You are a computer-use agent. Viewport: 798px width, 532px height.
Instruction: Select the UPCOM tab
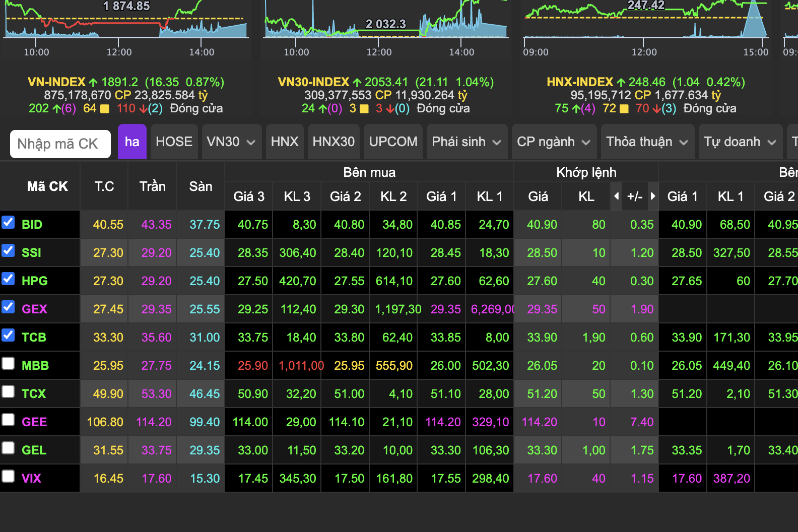393,142
